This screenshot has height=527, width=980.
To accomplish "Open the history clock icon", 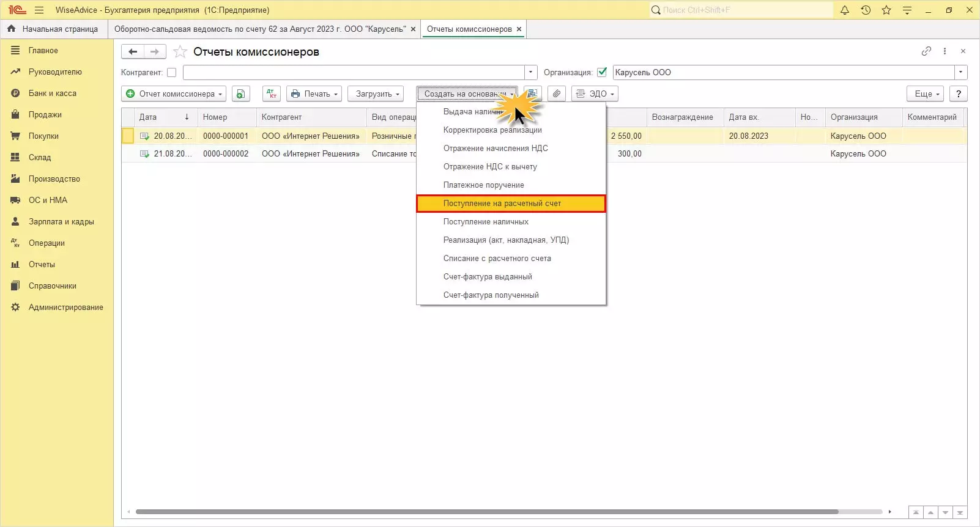I will click(x=866, y=10).
